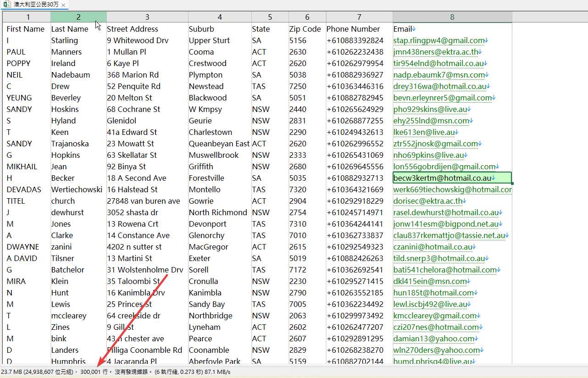Select the Glenidol address cell

[147, 121]
